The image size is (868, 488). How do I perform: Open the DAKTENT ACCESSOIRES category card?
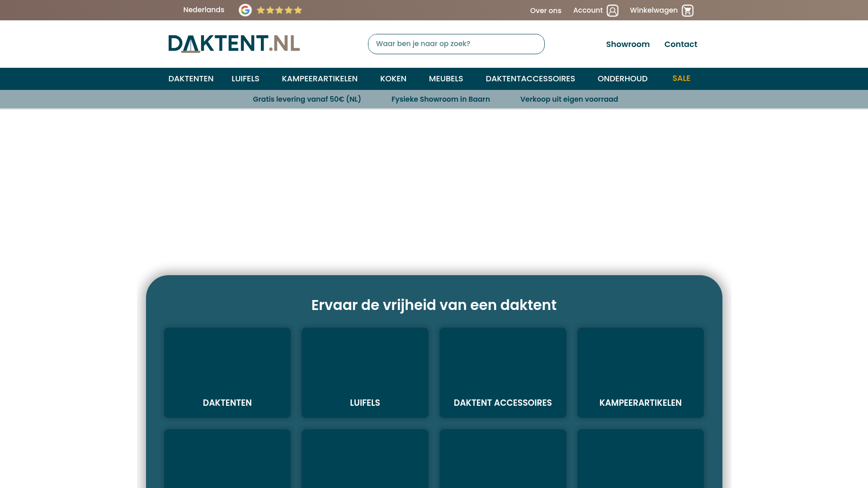503,372
